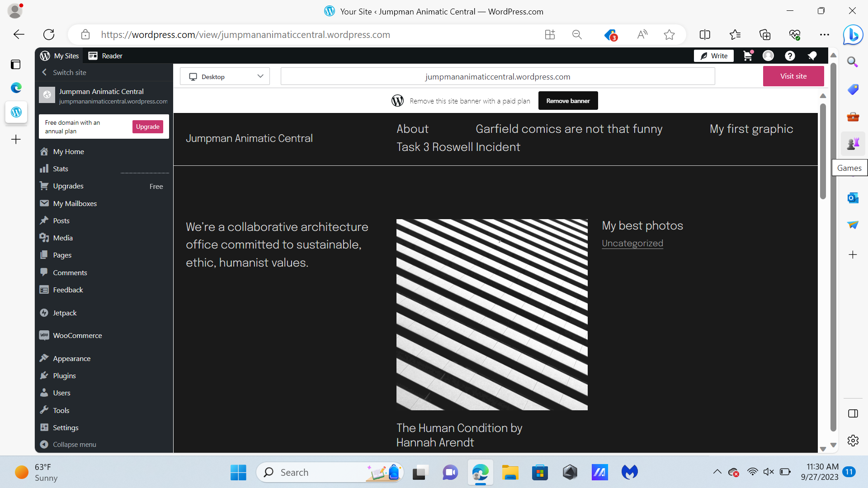Image resolution: width=868 pixels, height=488 pixels.
Task: Click the Visit site button
Action: click(793, 76)
